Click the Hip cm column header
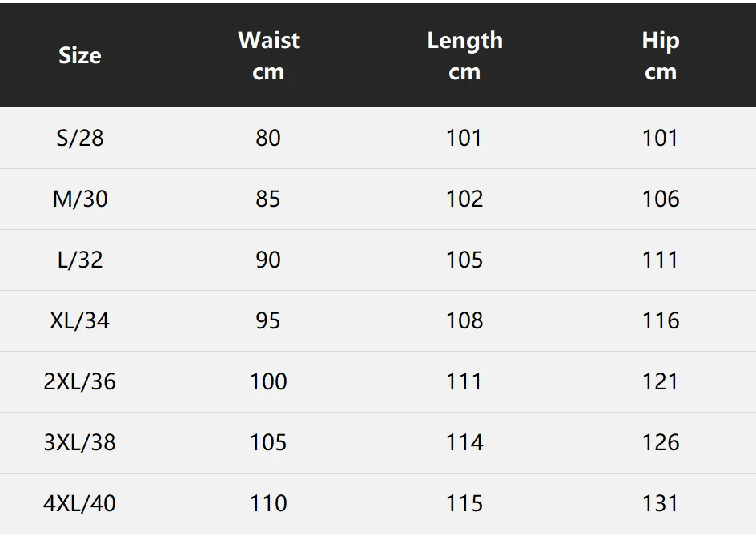The image size is (756, 536). tap(661, 55)
